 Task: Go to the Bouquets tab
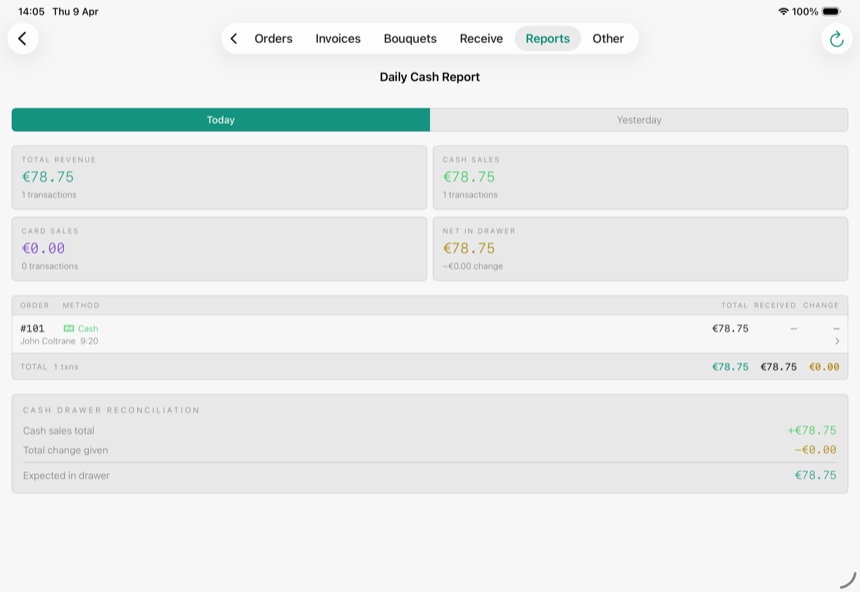[410, 38]
